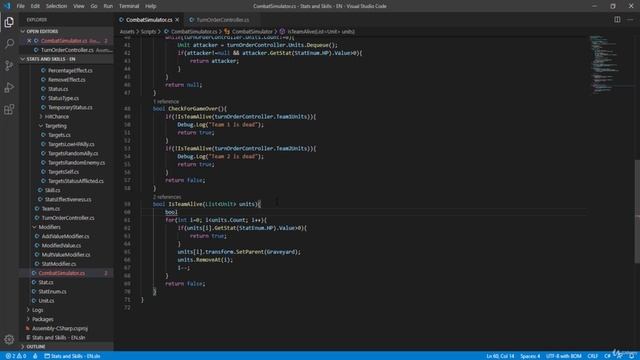Expand the Logs folder
The width and height of the screenshot is (640, 360).
(x=38, y=310)
